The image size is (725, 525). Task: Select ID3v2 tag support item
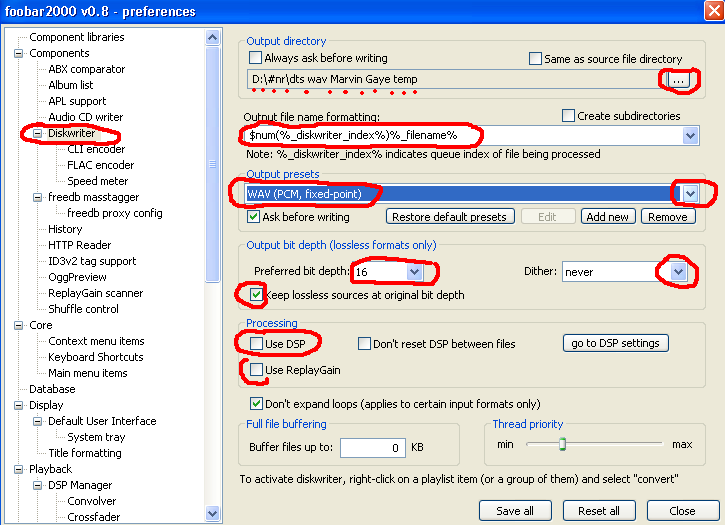click(92, 261)
